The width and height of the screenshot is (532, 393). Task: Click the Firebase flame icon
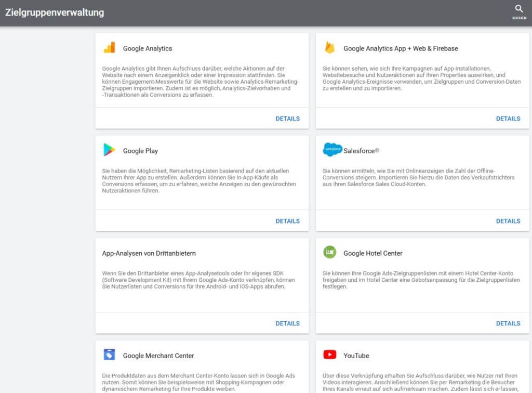(329, 48)
